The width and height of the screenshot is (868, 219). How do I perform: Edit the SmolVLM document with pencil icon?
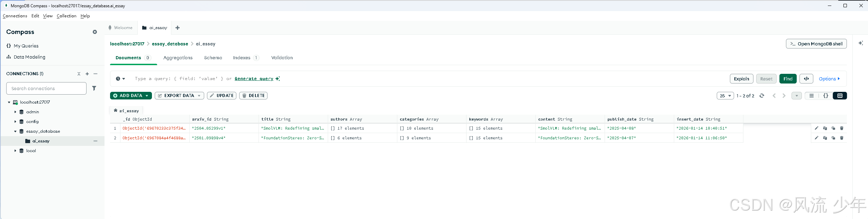[816, 128]
